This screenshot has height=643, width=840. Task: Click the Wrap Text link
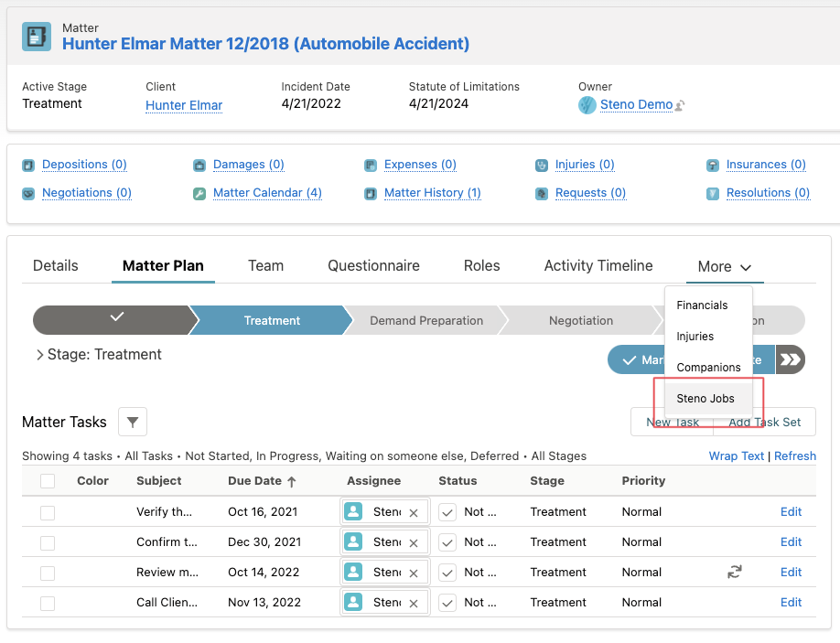(736, 456)
